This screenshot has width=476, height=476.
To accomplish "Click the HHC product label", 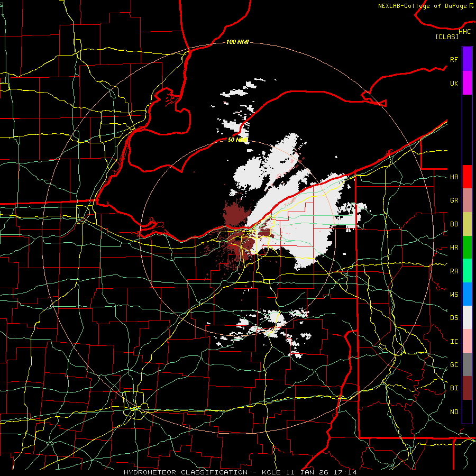I will pyautogui.click(x=464, y=32).
